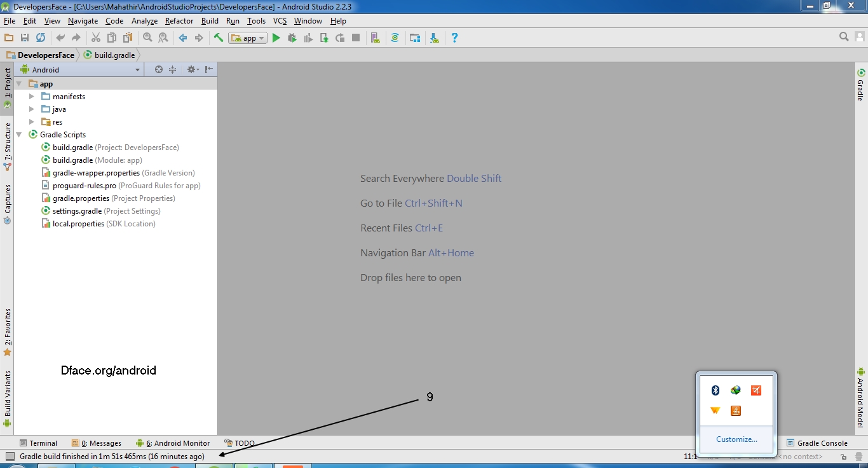This screenshot has width=868, height=468.
Task: Open the Android project view dropdown
Action: 79,69
